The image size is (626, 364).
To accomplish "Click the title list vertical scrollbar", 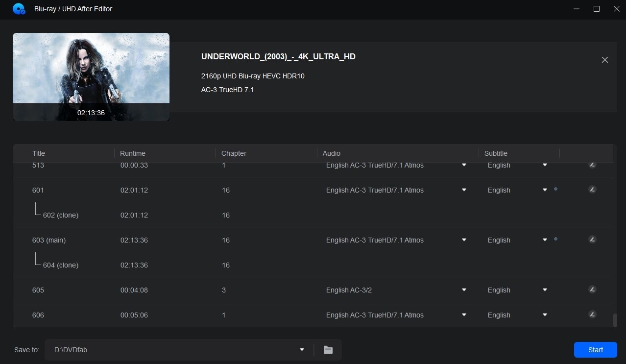I will tap(615, 320).
